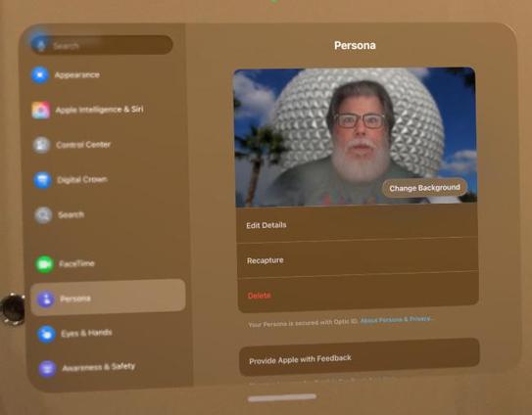Select Awareness & Safety in sidebar
This screenshot has width=532, height=415.
coord(99,367)
